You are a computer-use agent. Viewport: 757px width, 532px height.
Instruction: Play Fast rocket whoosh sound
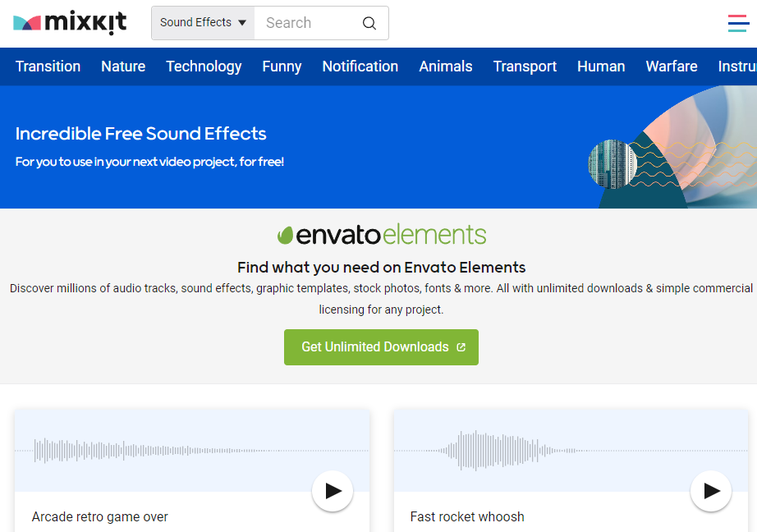(x=711, y=491)
